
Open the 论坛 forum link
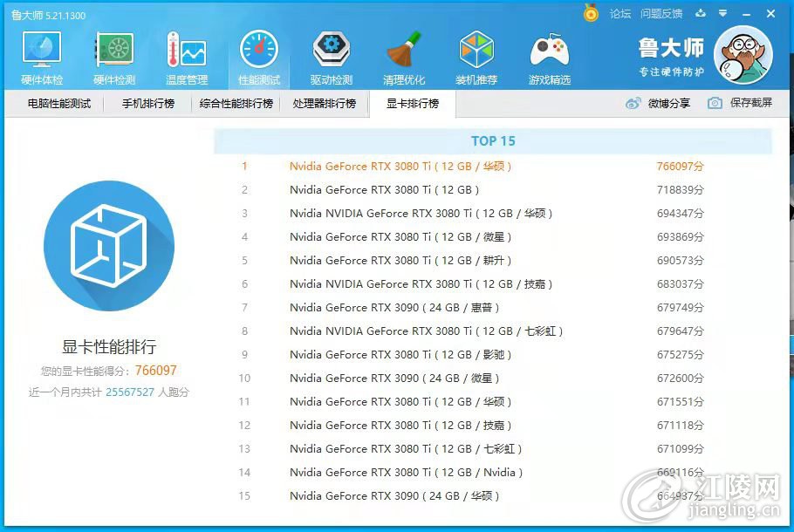click(619, 14)
